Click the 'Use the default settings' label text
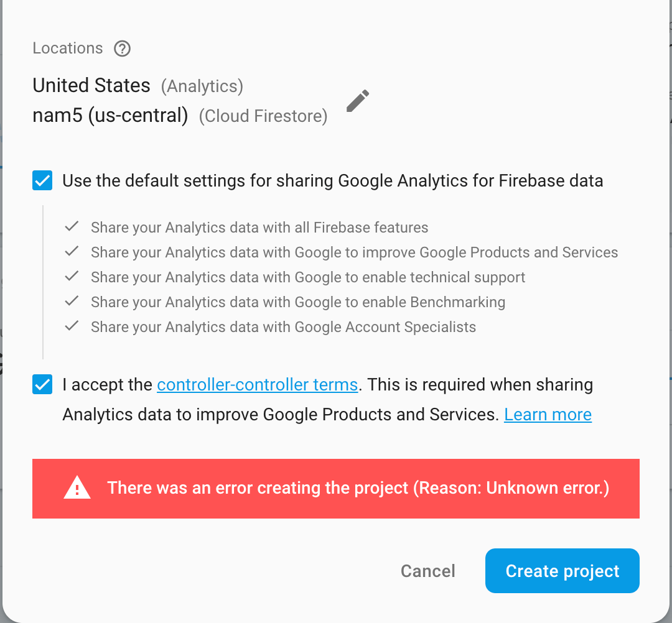The width and height of the screenshot is (672, 623). [x=332, y=181]
